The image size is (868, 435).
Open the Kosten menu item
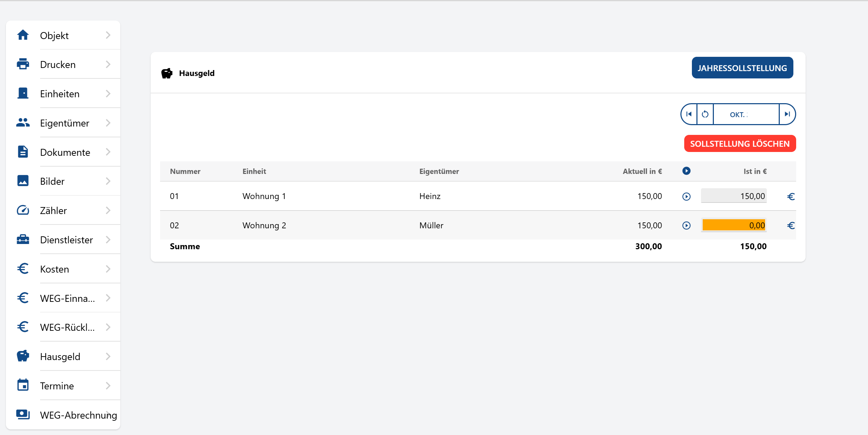(63, 269)
